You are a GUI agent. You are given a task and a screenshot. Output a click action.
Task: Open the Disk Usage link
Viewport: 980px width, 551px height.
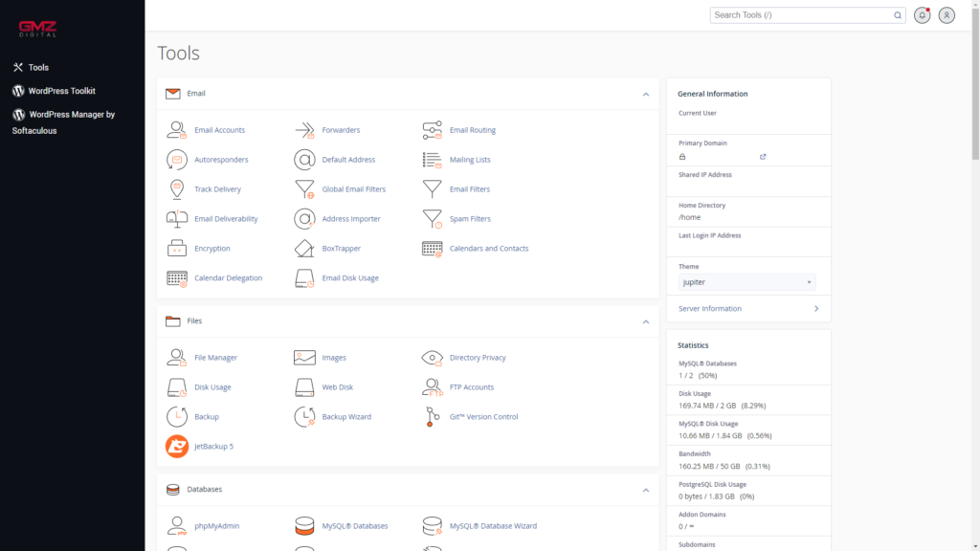pos(212,387)
